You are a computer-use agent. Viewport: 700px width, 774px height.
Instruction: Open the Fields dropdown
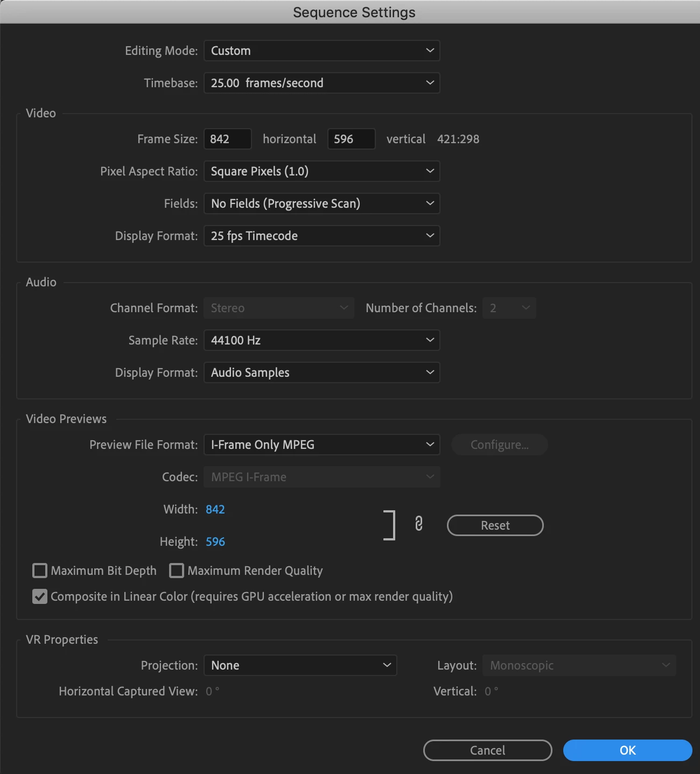pyautogui.click(x=322, y=203)
